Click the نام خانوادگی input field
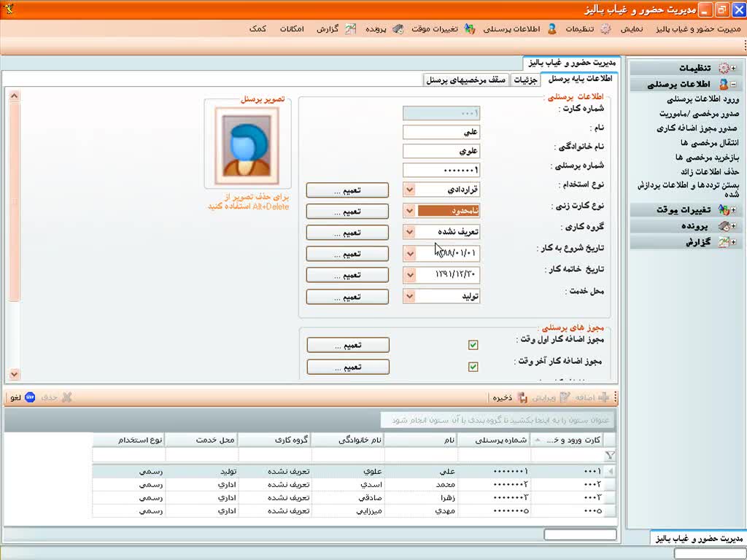The width and height of the screenshot is (747, 560). (441, 152)
